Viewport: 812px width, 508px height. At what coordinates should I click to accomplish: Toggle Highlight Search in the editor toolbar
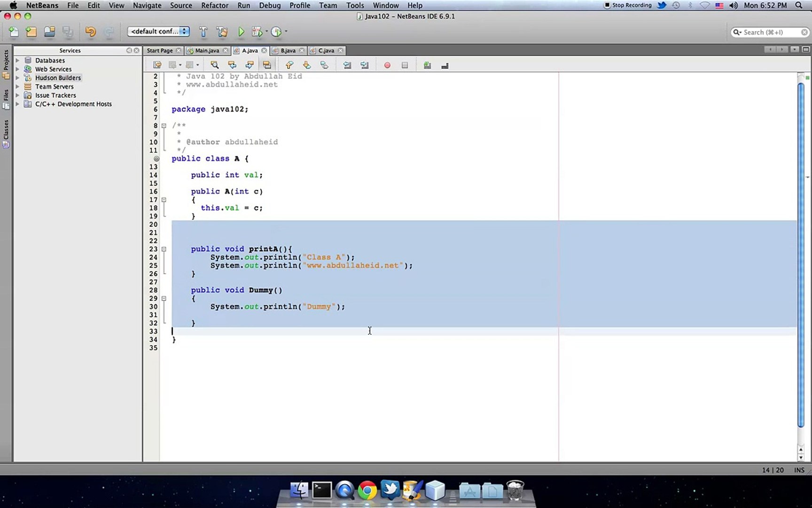click(267, 65)
